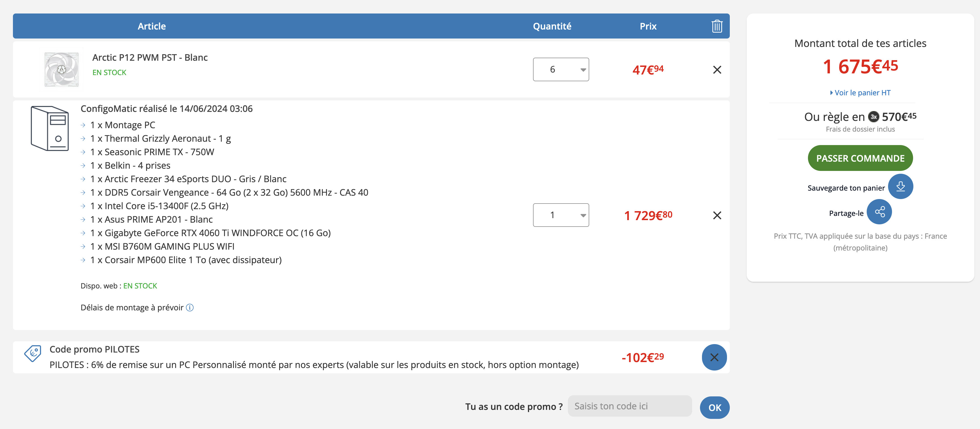Click the -102€29 promo discount amount
The width and height of the screenshot is (980, 429).
pos(643,357)
